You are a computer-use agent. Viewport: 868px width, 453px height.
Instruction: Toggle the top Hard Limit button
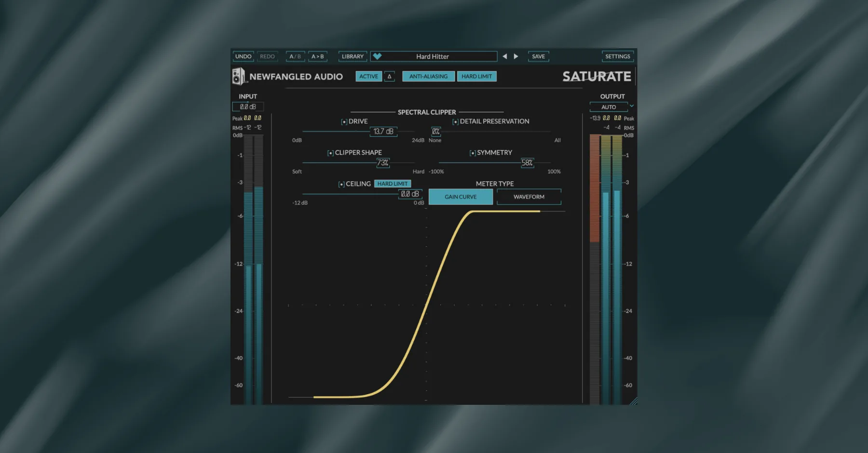[x=477, y=76]
